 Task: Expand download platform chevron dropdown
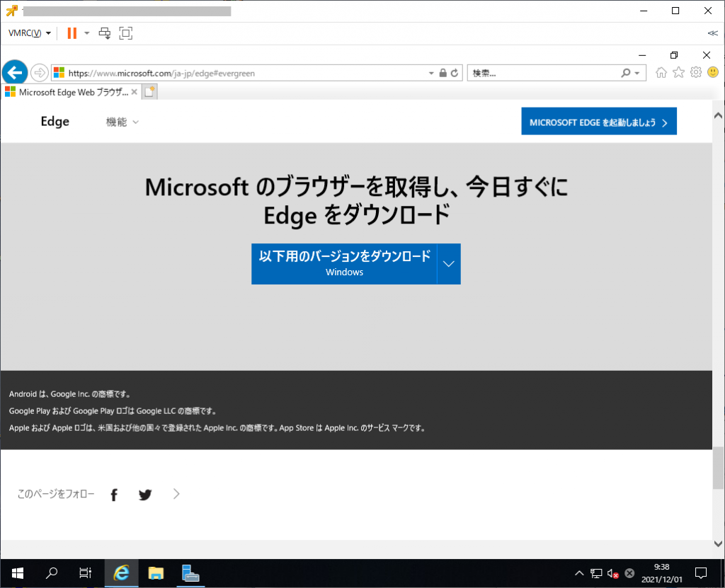click(448, 263)
